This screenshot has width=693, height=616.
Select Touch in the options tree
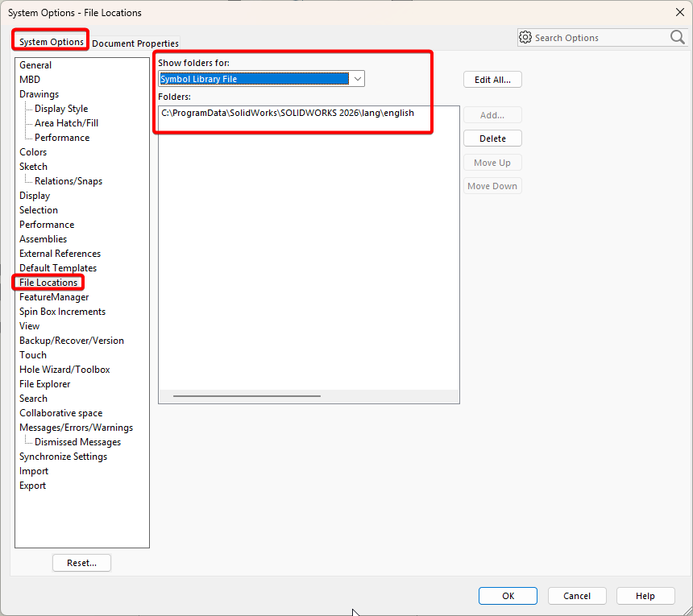[x=33, y=355]
